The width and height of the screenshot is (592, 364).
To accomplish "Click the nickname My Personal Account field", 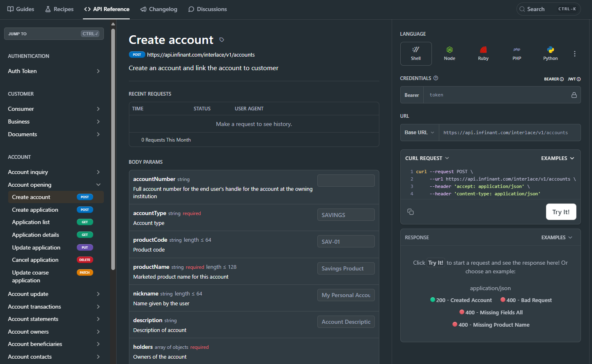I will pos(346,295).
